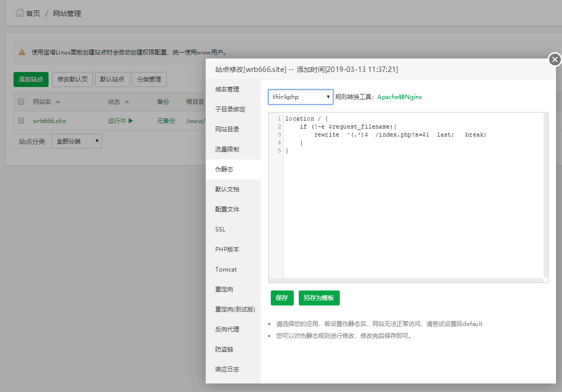Switch to the SSL tab
The width and height of the screenshot is (562, 392).
coord(233,229)
